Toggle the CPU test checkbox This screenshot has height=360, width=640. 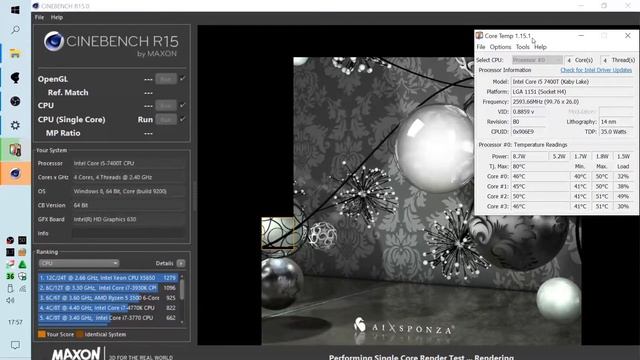click(182, 105)
